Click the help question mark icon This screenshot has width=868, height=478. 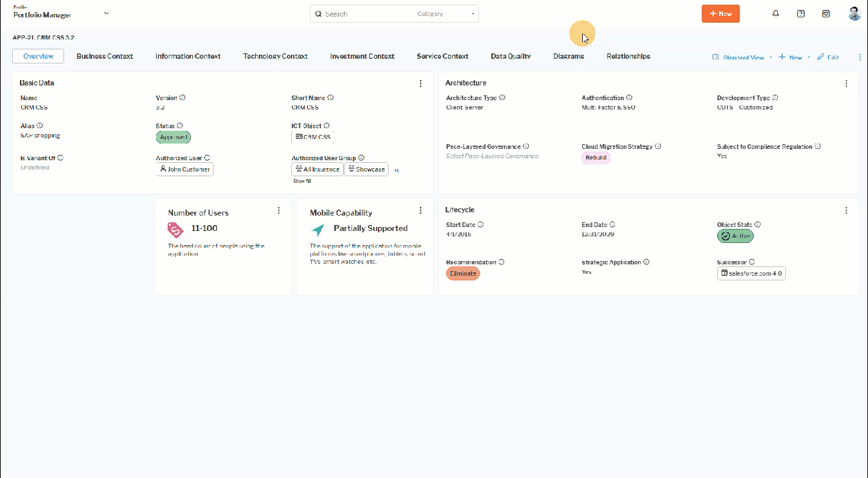pos(801,13)
